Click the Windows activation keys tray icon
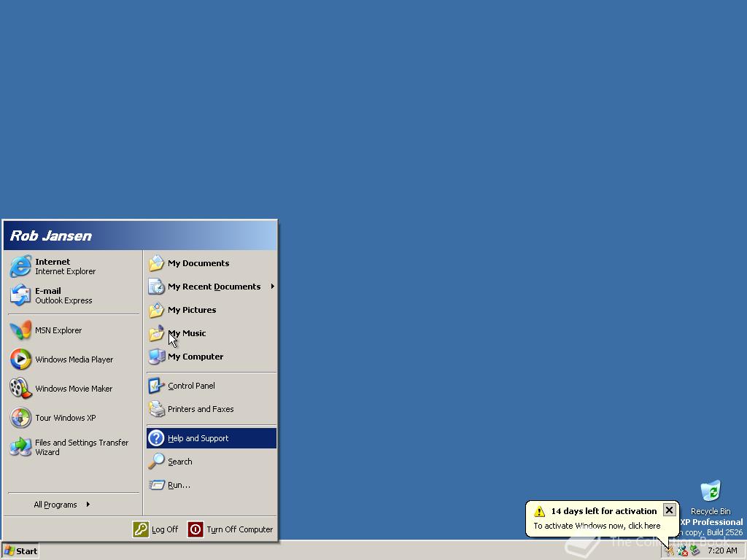 click(670, 551)
